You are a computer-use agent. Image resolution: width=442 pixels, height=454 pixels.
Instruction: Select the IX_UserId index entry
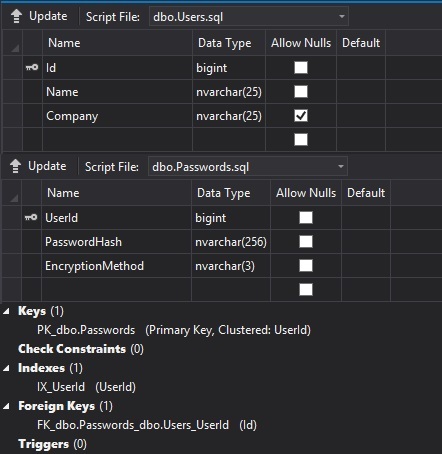(x=61, y=387)
